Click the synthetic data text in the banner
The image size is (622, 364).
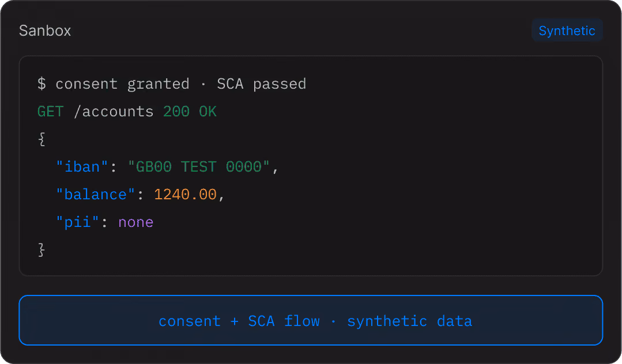409,321
